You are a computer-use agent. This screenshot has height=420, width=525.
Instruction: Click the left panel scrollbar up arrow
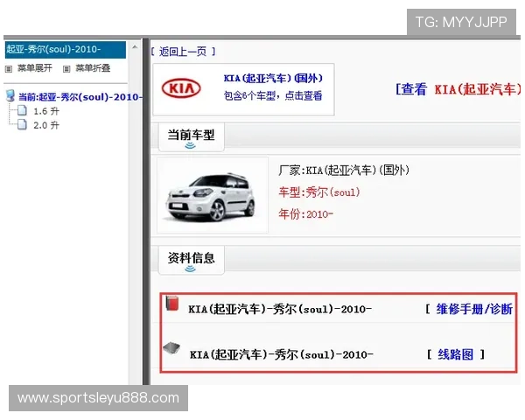(135, 47)
